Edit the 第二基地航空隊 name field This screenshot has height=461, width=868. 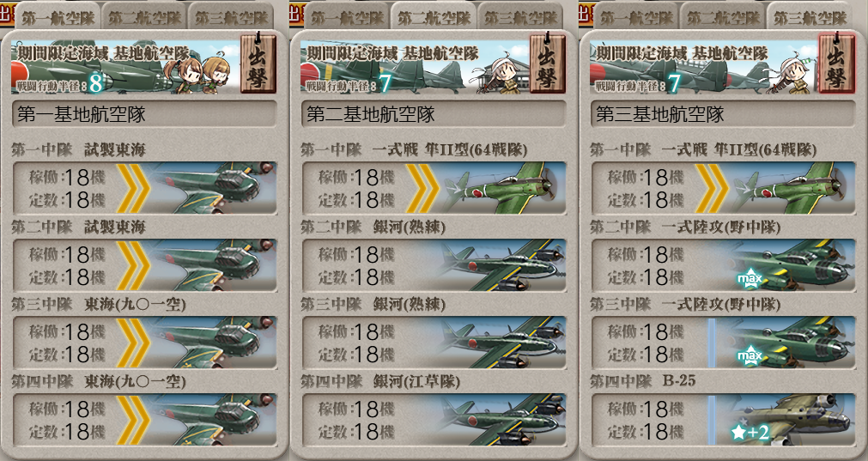click(434, 114)
